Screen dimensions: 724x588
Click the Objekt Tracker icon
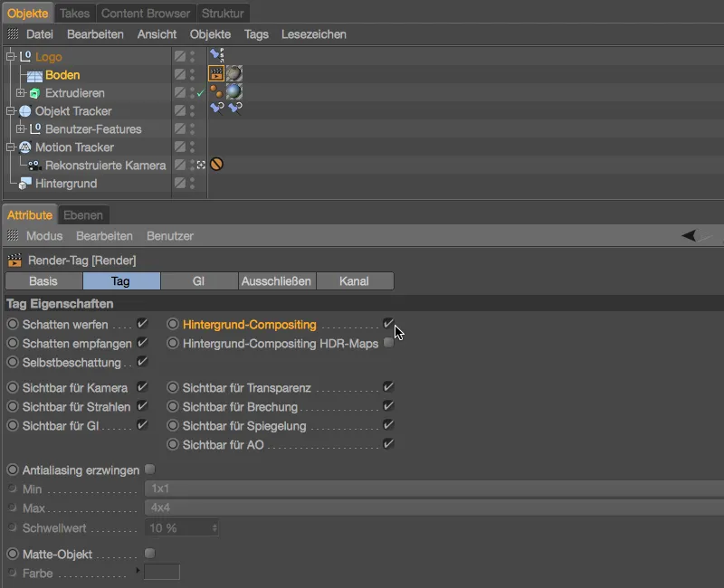click(25, 111)
